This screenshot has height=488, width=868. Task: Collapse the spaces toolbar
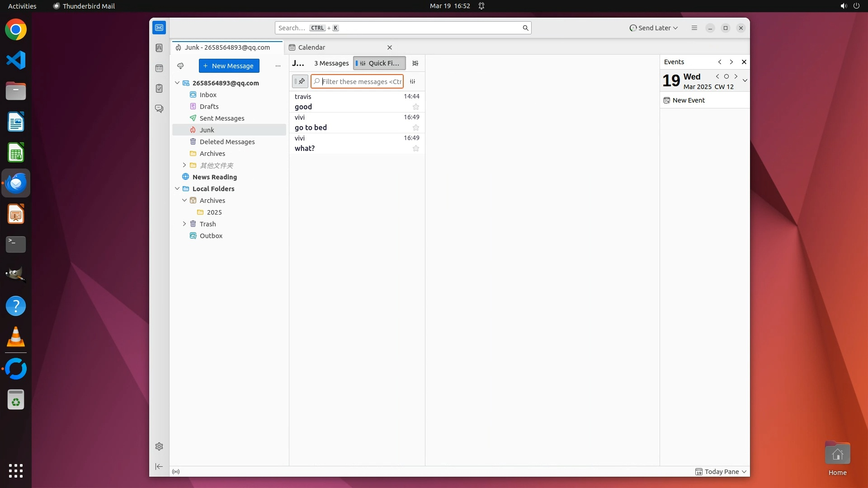[159, 467]
